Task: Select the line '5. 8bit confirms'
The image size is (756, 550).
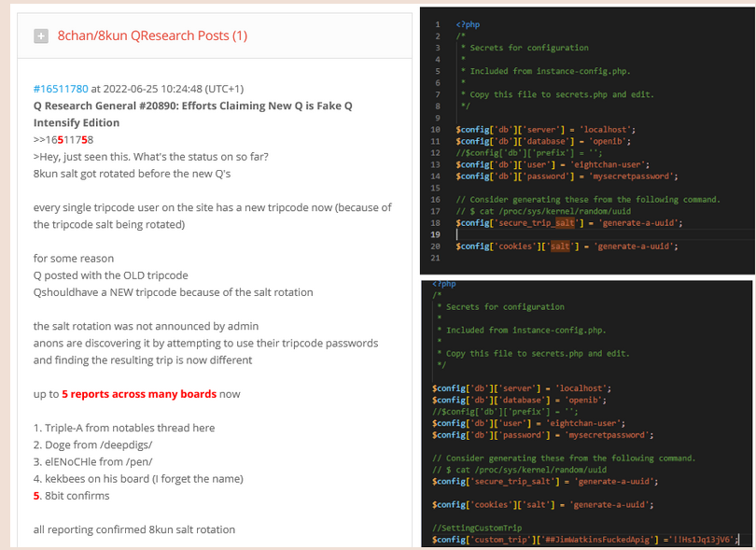Action: [x=71, y=496]
